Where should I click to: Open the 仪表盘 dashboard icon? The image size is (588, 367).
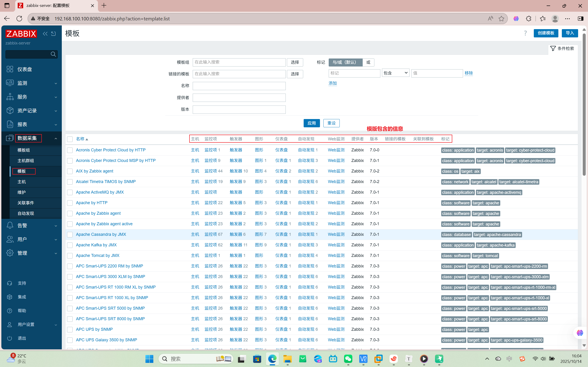coord(10,69)
